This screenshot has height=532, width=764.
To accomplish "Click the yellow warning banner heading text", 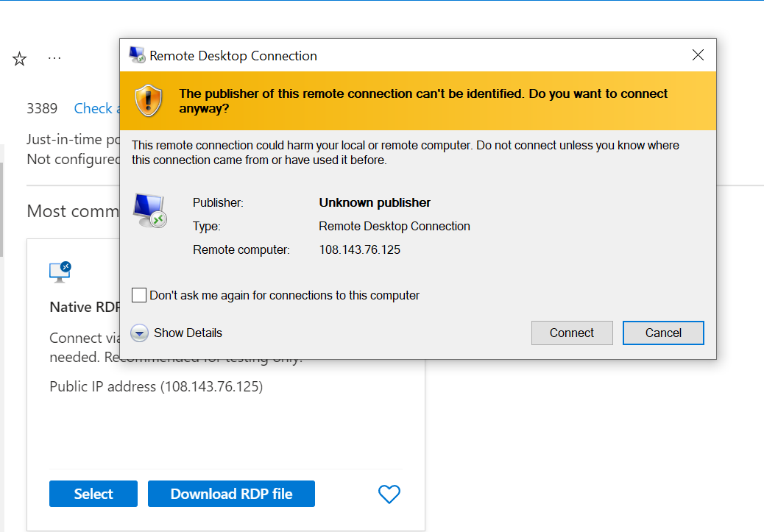I will [x=423, y=101].
